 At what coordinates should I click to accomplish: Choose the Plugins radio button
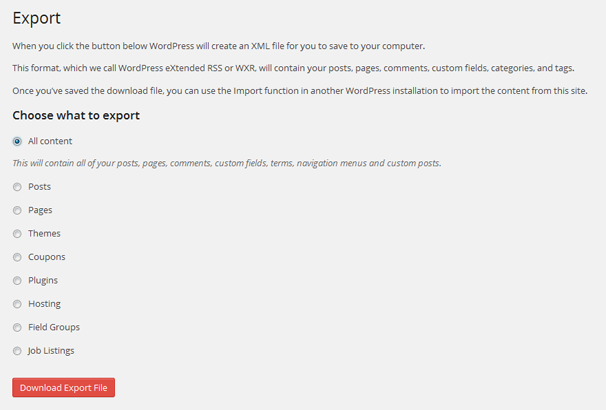click(17, 281)
